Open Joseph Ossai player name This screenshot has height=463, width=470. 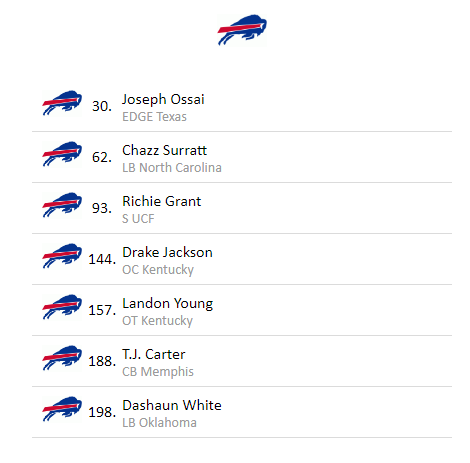point(163,99)
